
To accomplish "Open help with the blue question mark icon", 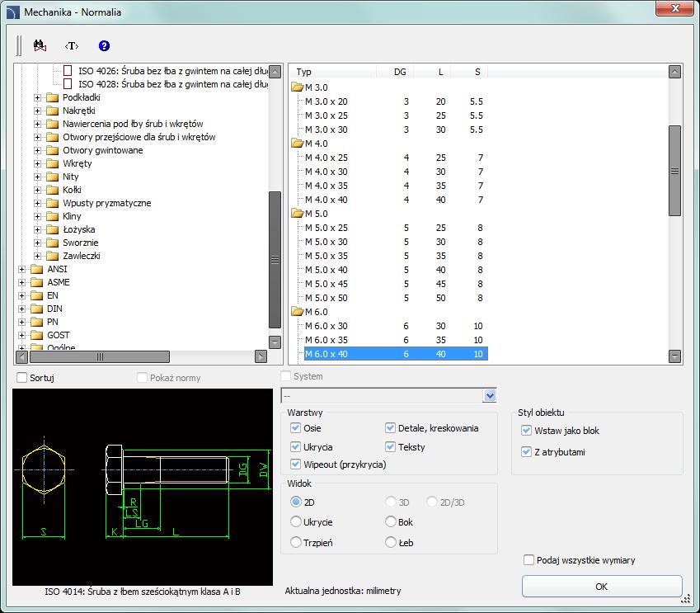I will [104, 45].
